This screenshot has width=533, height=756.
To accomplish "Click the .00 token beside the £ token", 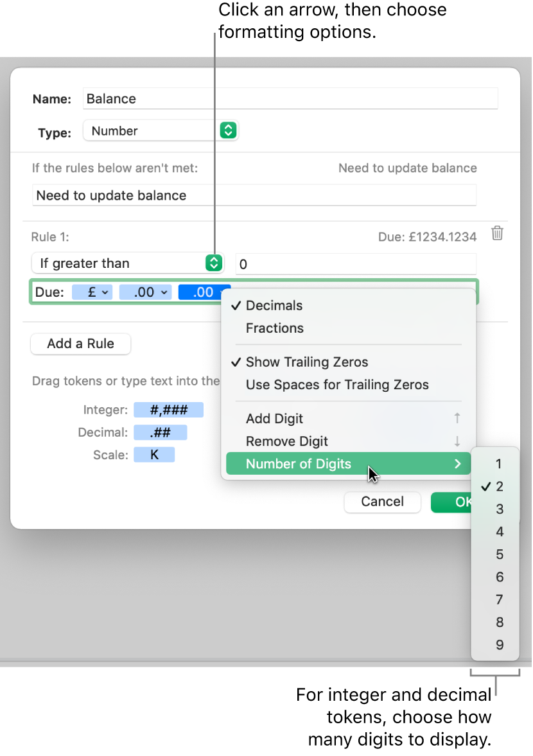I will tap(145, 292).
